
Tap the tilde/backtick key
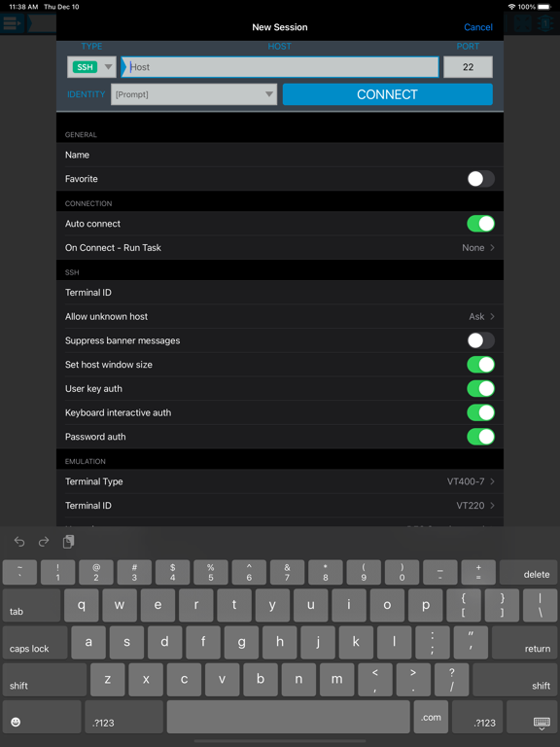click(20, 572)
